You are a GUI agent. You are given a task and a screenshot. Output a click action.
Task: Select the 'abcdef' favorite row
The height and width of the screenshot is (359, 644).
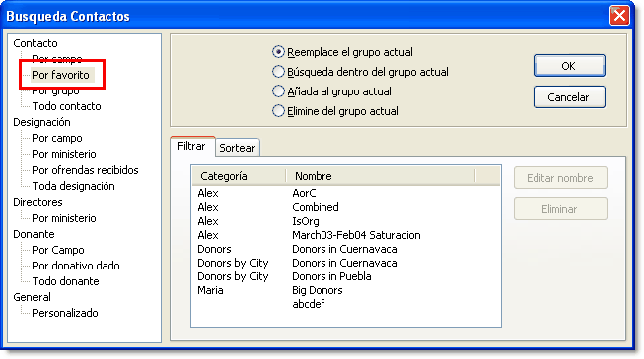pos(345,304)
